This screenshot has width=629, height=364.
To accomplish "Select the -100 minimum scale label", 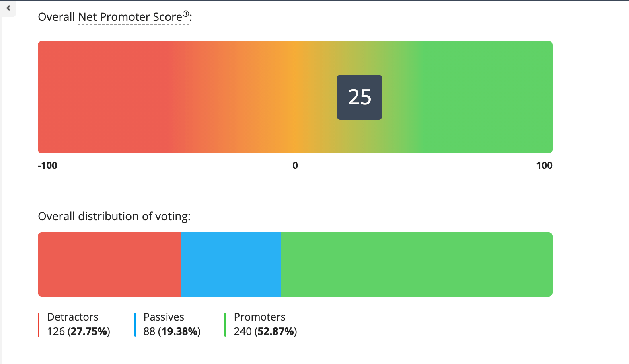I will (47, 166).
